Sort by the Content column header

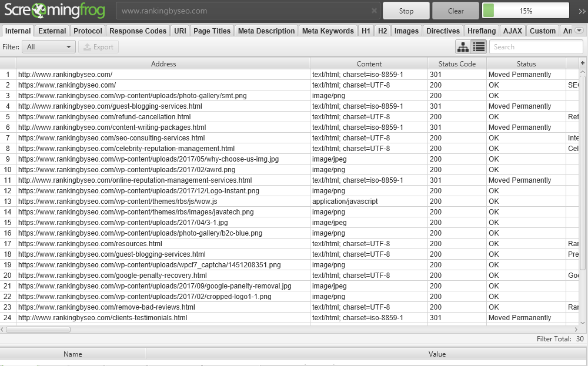pos(369,63)
